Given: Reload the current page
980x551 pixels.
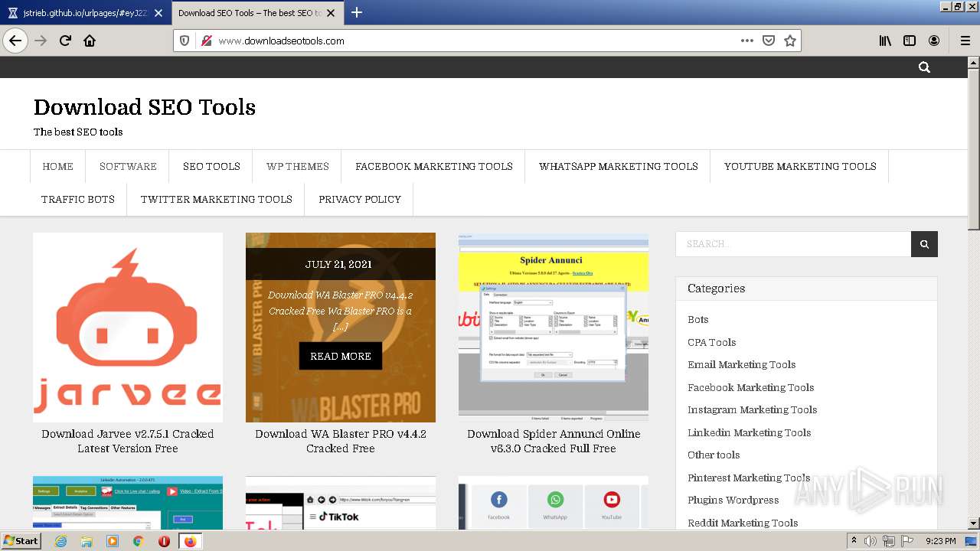Looking at the screenshot, I should (66, 41).
